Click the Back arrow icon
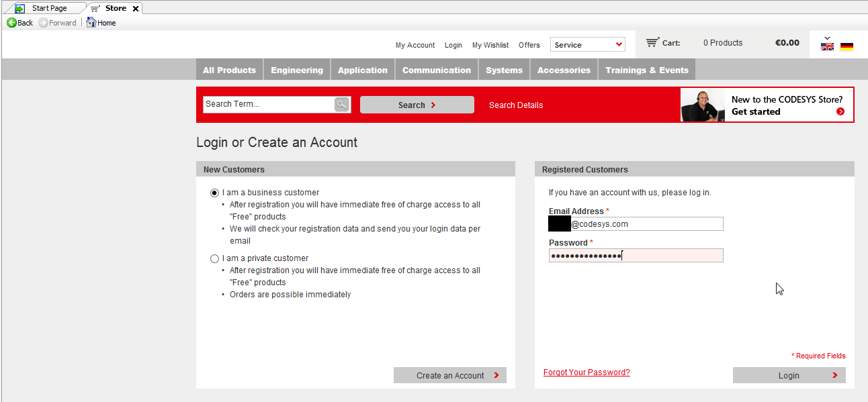Viewport: 868px width, 402px height. tap(11, 23)
